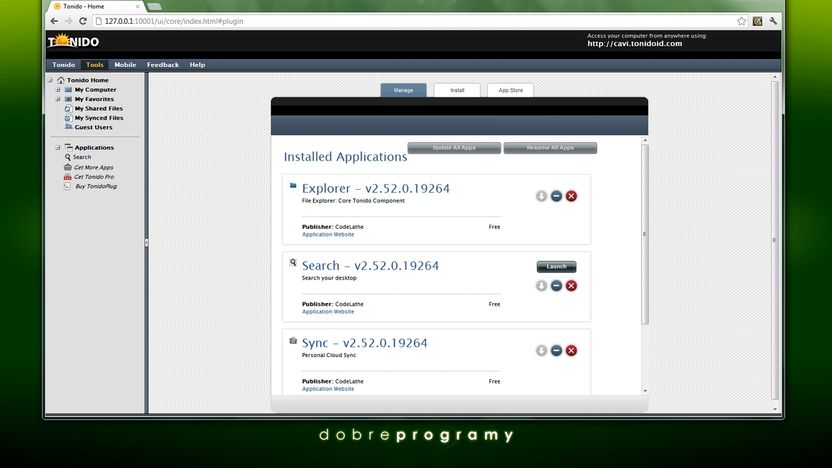Viewport: 832px width, 468px height.
Task: Click blue suspend icon for Sync app
Action: pos(556,351)
